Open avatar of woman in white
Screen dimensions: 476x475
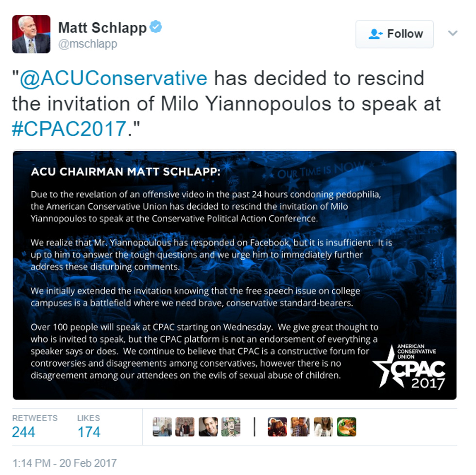click(323, 427)
